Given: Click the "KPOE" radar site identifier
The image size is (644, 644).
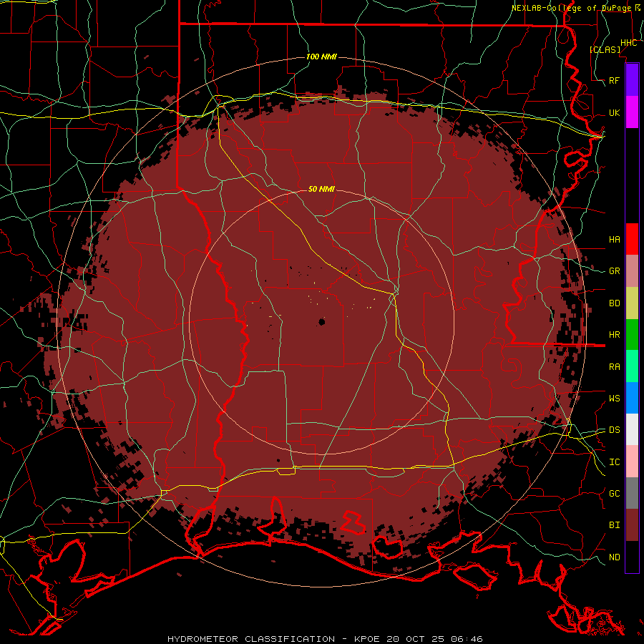Looking at the screenshot, I should [366, 639].
